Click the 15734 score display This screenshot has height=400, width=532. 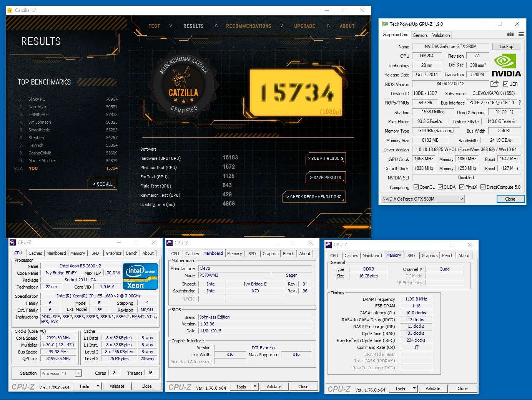(x=296, y=93)
